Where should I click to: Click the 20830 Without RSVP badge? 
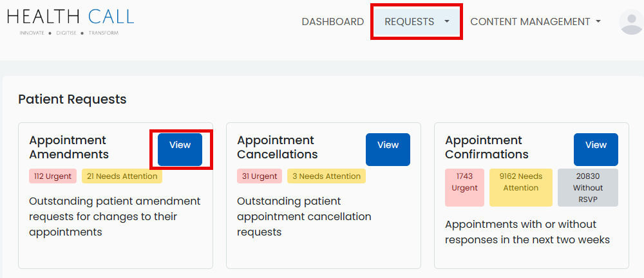click(587, 187)
